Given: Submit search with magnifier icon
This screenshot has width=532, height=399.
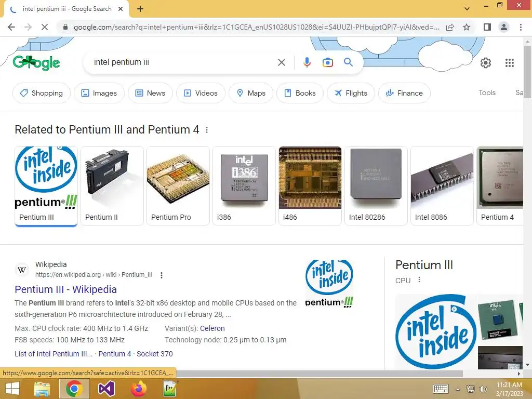Looking at the screenshot, I should (x=348, y=62).
